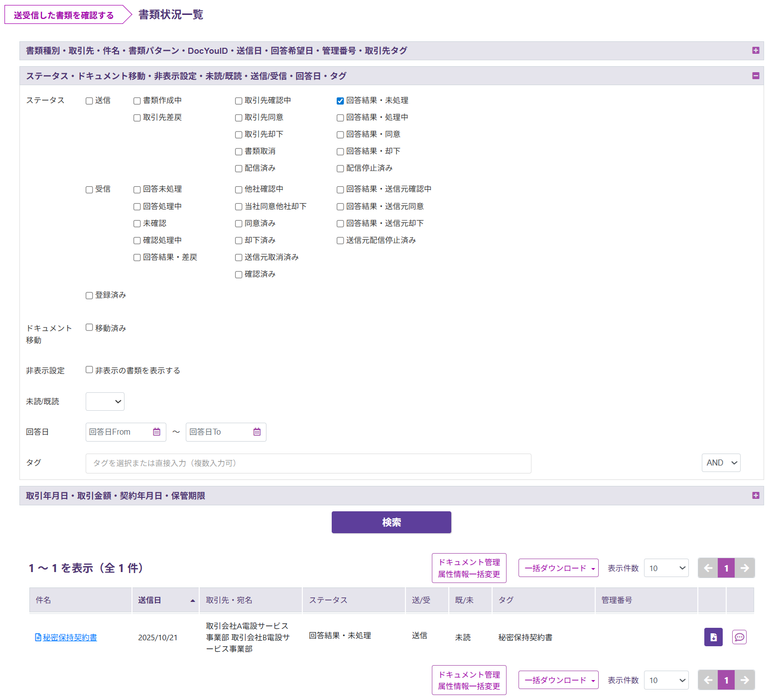
Task: Open the top 一括ダウンロード dropdown
Action: [558, 568]
